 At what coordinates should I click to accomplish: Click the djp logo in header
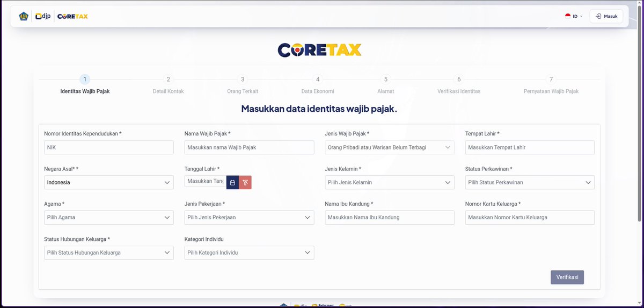[43, 16]
